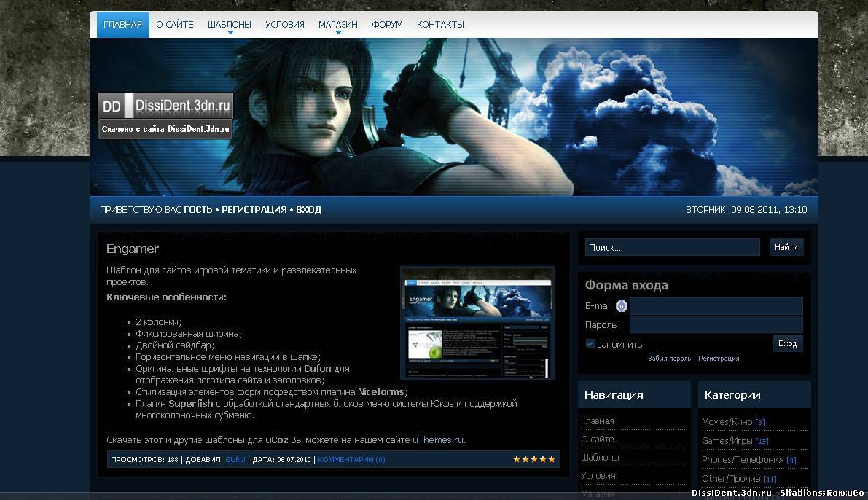Focus the E-mail input field
The image size is (868, 500).
point(716,306)
